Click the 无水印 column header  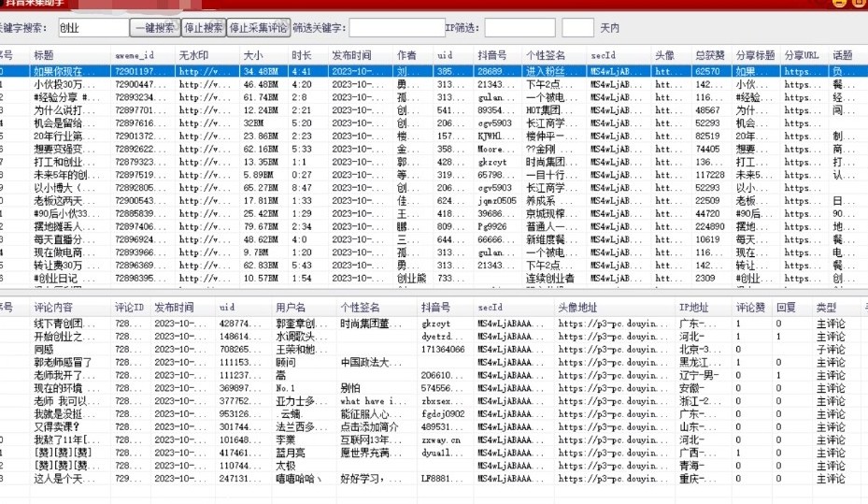point(193,55)
